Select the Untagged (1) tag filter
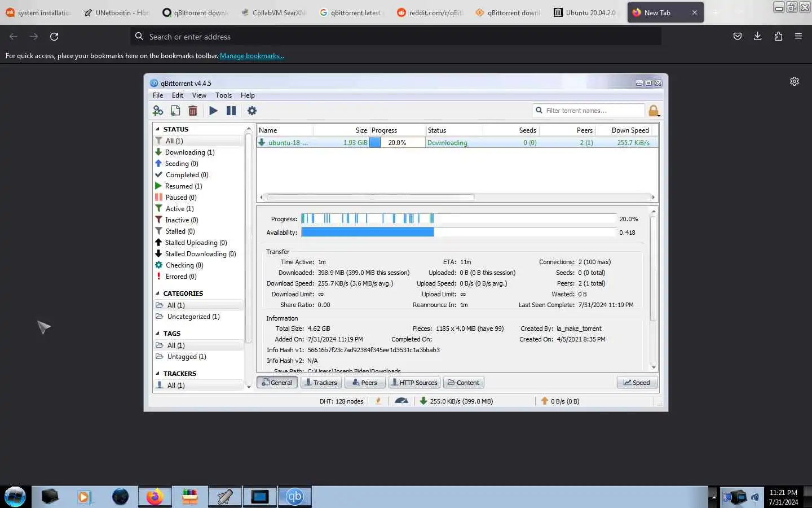The width and height of the screenshot is (812, 508). pos(181,357)
